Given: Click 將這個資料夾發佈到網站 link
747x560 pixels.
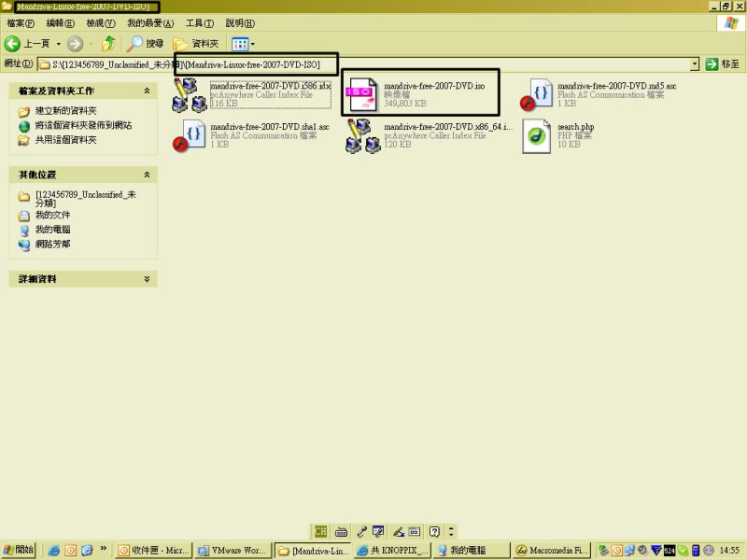Looking at the screenshot, I should (x=83, y=125).
